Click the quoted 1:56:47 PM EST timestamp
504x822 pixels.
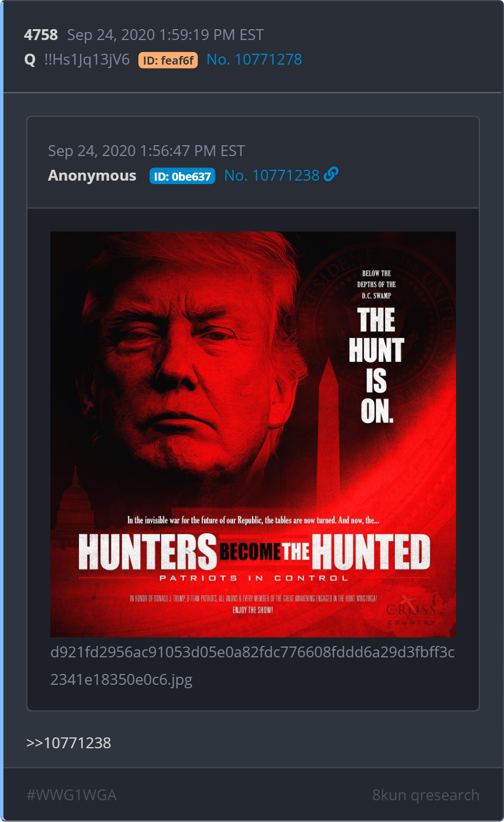click(x=193, y=151)
